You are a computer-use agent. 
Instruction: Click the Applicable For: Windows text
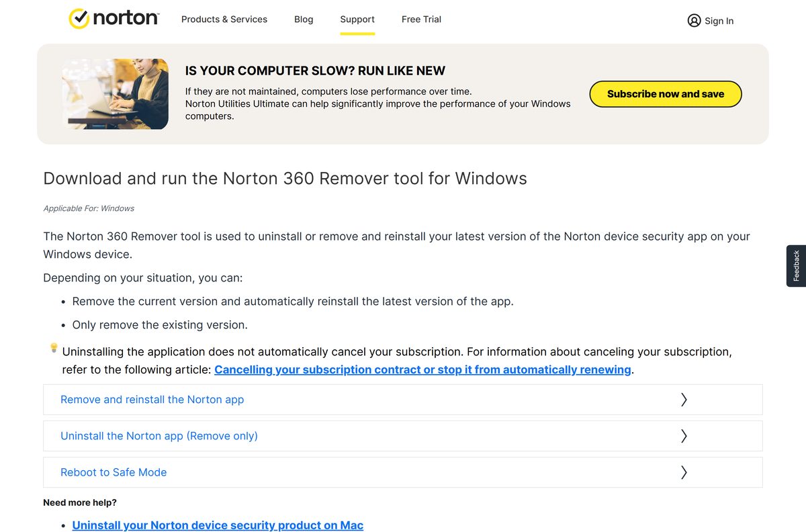coord(89,208)
